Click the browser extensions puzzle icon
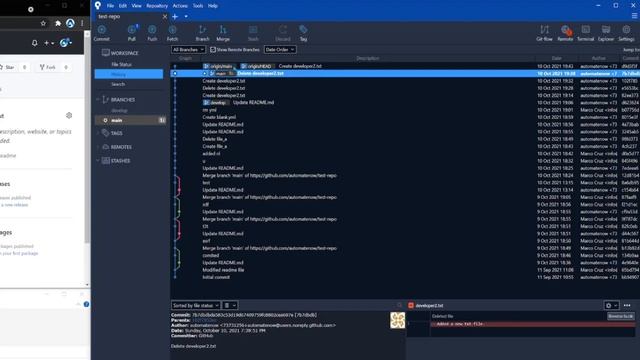The height and width of the screenshot is (360, 640). (58, 23)
